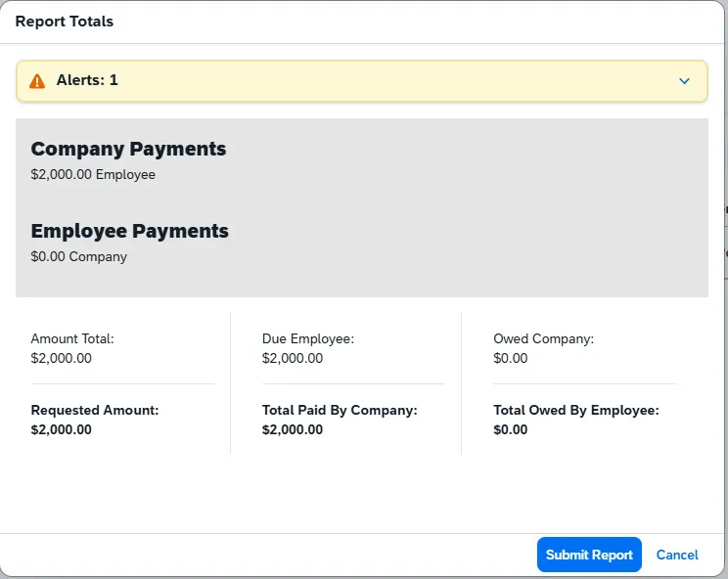
Task: Click the $2,000.00 value under Amount Total
Action: 62,358
